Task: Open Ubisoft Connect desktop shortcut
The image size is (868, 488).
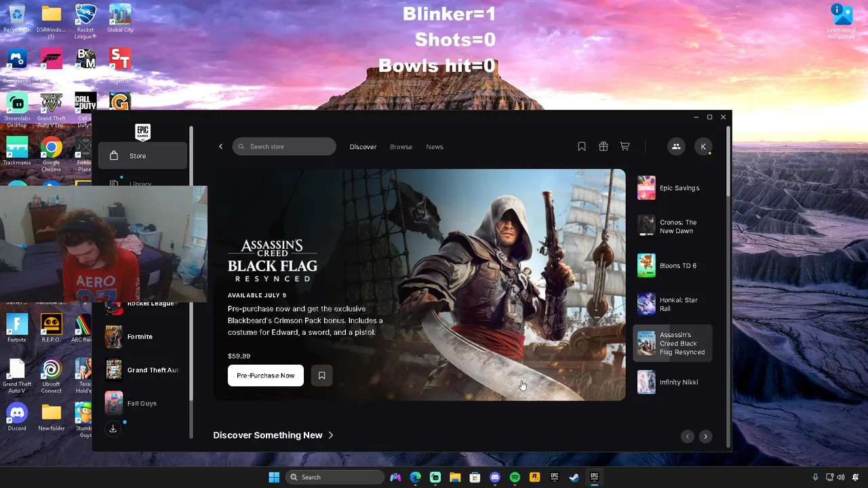Action: tap(51, 376)
